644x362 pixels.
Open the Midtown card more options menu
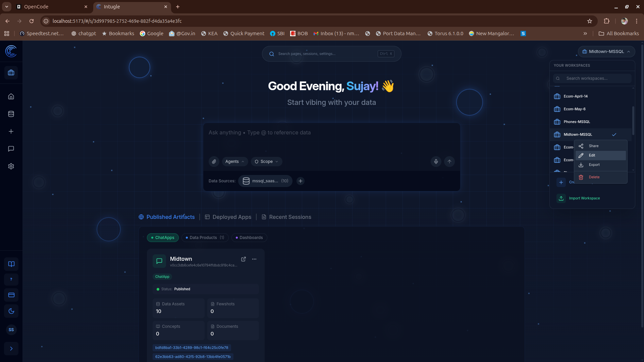click(x=254, y=259)
